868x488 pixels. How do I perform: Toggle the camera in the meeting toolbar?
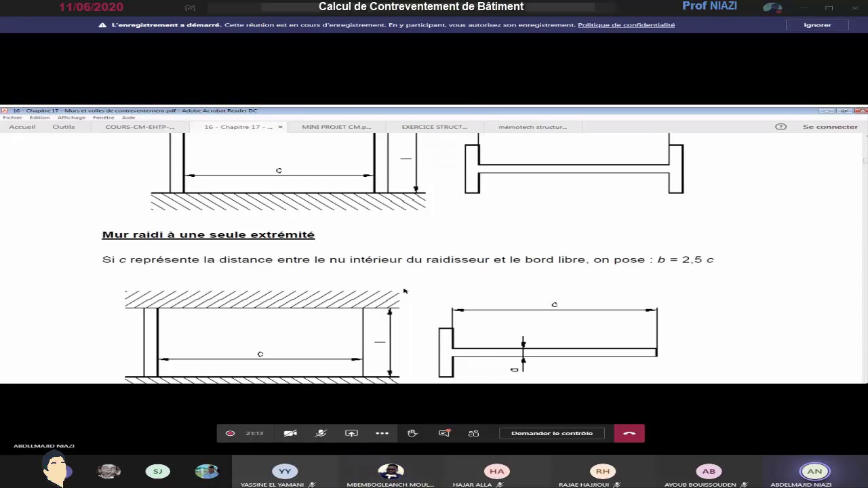tap(290, 433)
